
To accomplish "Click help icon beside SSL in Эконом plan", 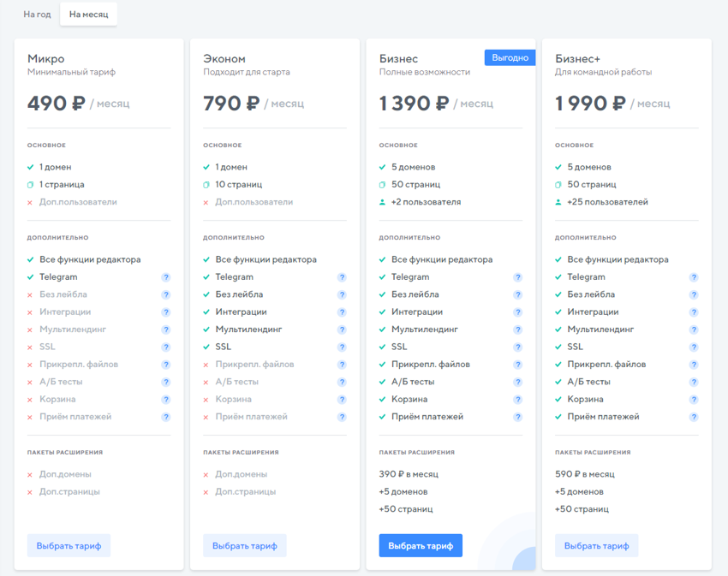I will 342,347.
